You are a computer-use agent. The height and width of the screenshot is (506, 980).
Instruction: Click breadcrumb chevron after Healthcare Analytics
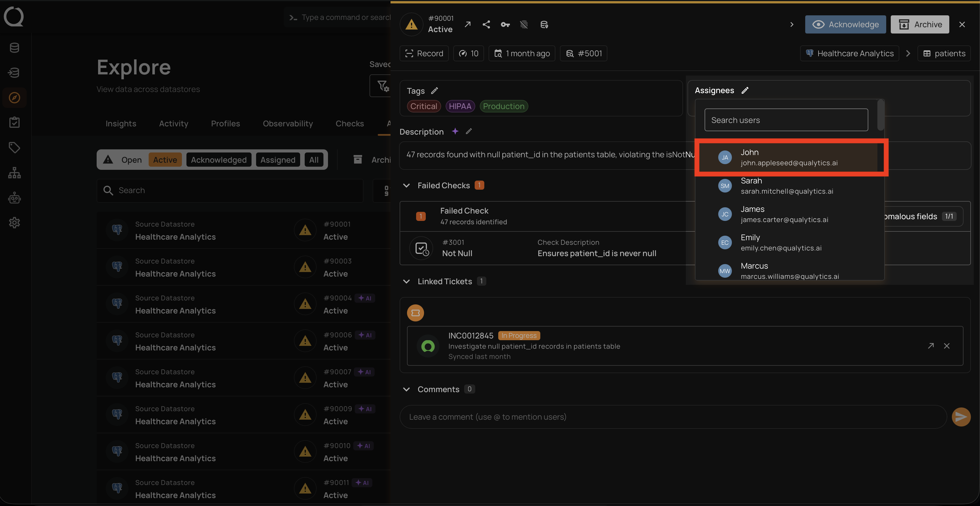coord(908,54)
